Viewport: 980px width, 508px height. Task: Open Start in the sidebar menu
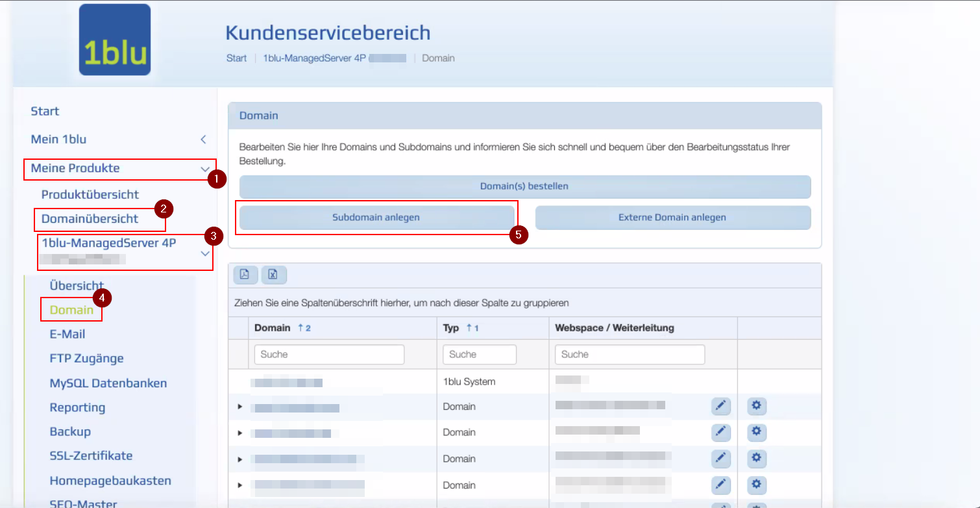coord(45,111)
